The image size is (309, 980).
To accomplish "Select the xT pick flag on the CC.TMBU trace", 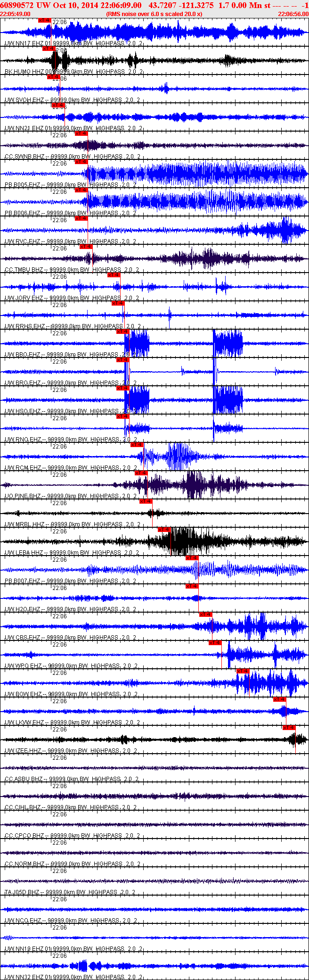I will (x=86, y=247).
